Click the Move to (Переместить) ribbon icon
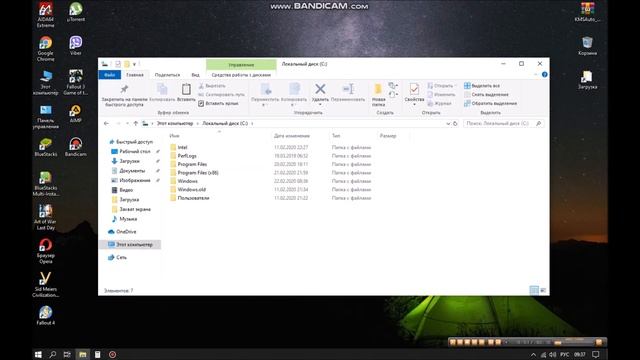 point(265,89)
